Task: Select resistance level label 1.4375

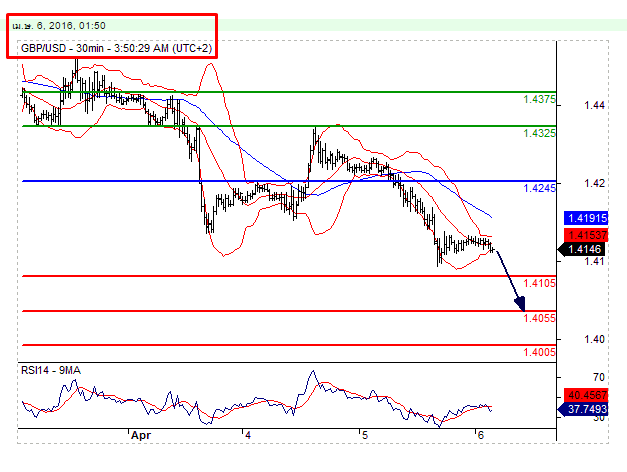Action: (x=539, y=99)
